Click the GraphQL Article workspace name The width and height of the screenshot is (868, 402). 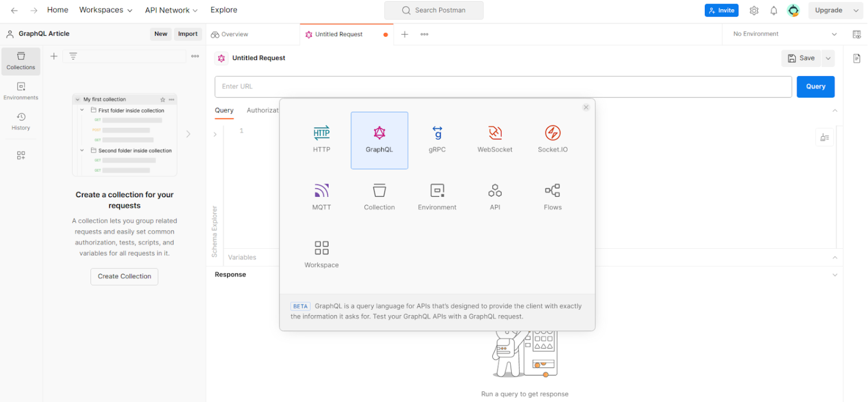tap(44, 34)
